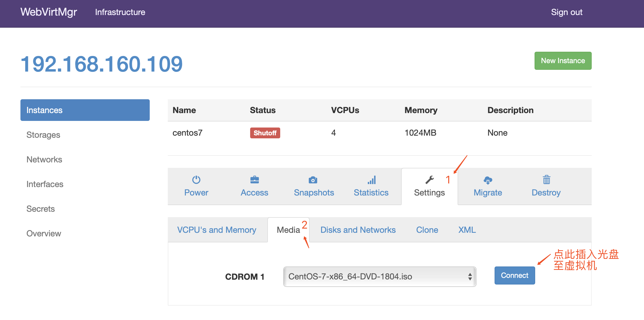
Task: Click the Migrate cloud icon
Action: click(488, 180)
